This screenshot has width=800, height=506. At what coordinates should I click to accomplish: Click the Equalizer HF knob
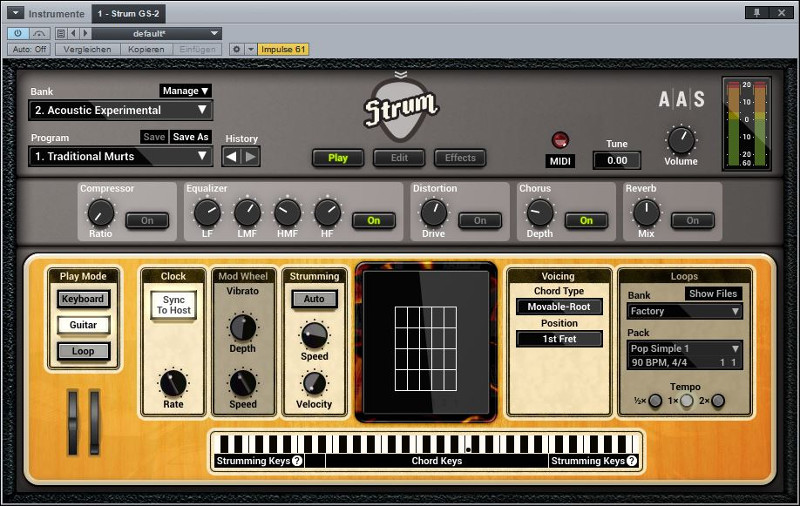pyautogui.click(x=328, y=213)
